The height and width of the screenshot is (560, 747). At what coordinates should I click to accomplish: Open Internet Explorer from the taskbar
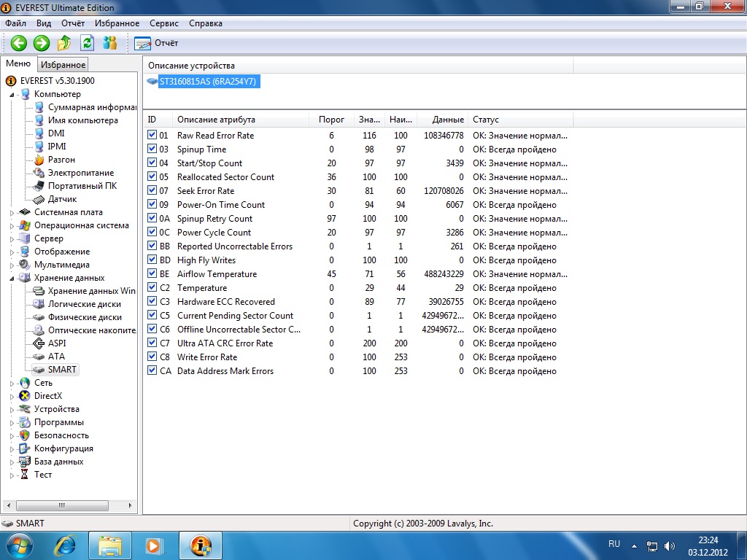coord(65,545)
